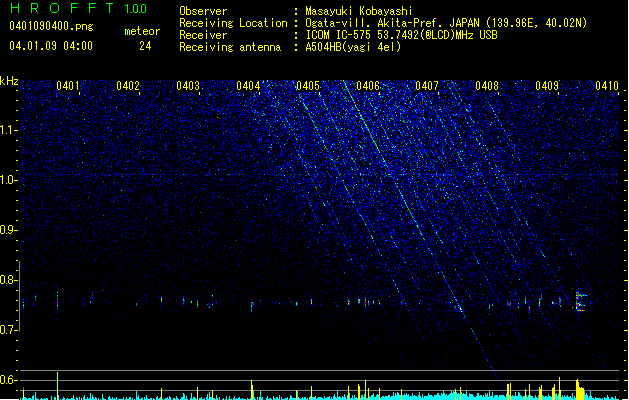Click time marker 0410
This screenshot has height=400, width=629.
click(x=607, y=86)
